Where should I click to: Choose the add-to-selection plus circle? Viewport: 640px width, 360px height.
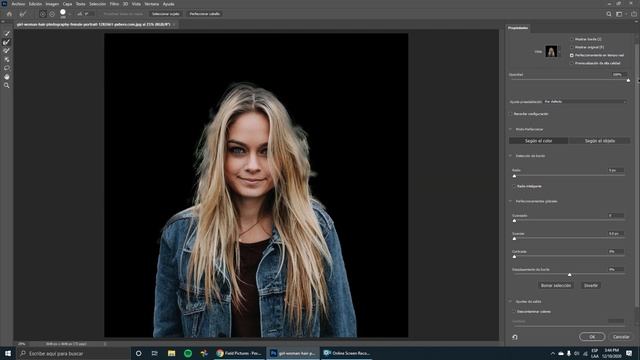pos(43,14)
